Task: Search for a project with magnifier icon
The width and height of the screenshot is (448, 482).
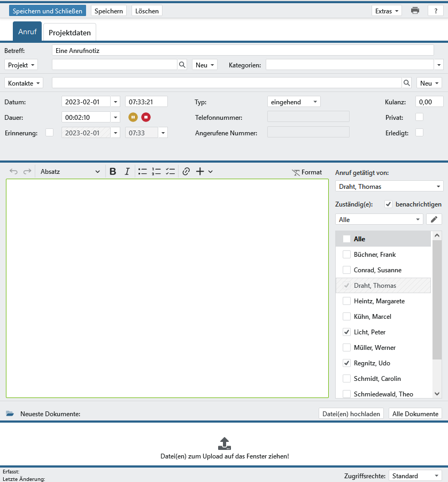Action: (x=182, y=65)
